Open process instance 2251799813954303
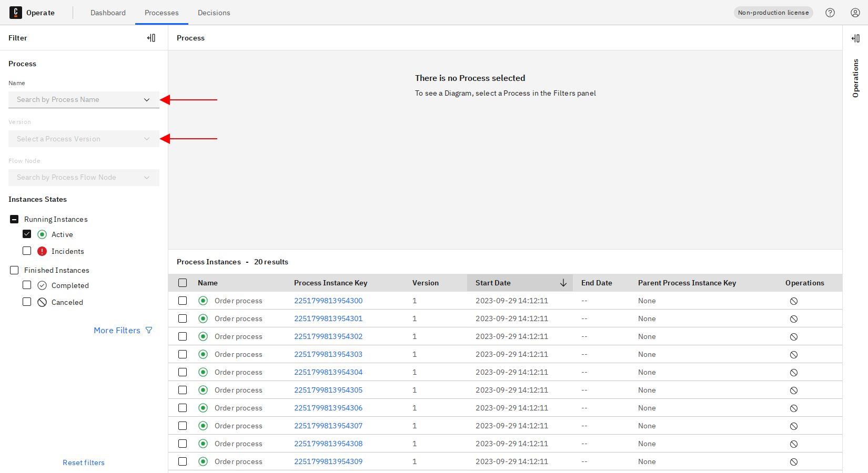868x473 pixels. click(328, 354)
